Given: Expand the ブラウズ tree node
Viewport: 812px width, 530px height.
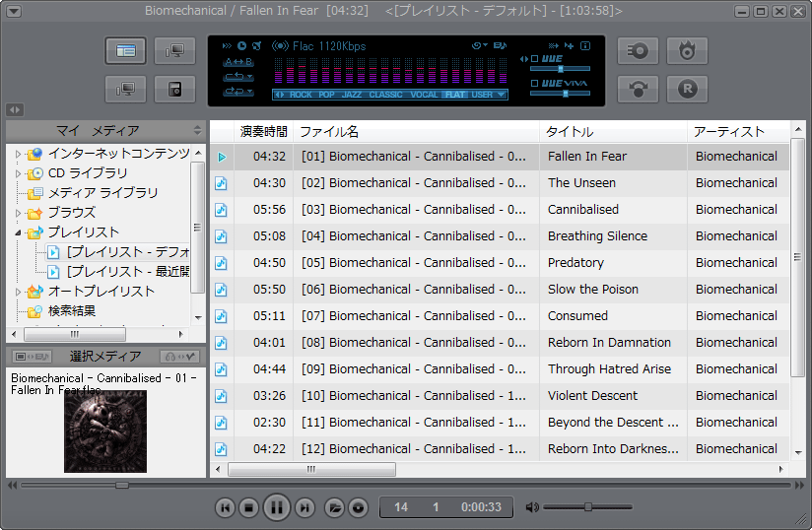Looking at the screenshot, I should pyautogui.click(x=18, y=213).
